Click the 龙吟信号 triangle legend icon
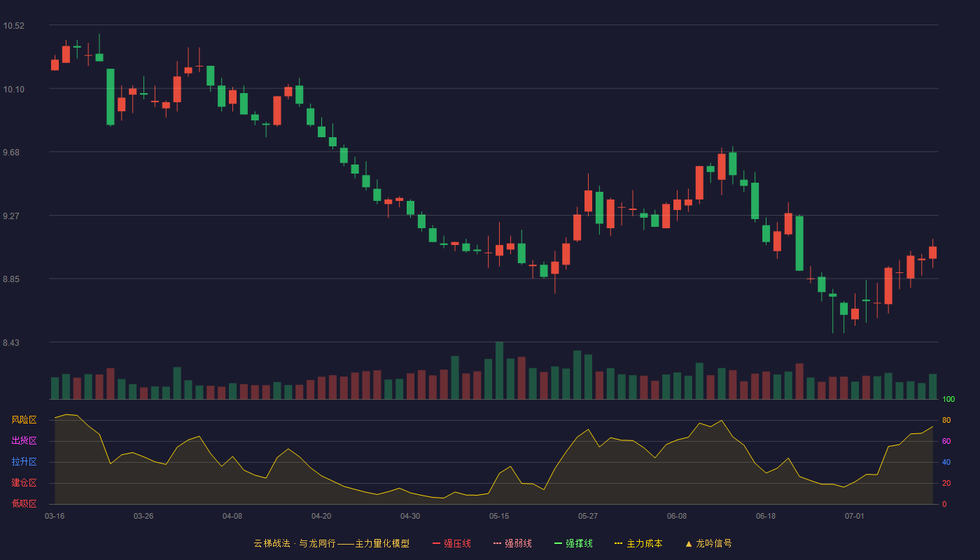980x560 pixels. click(688, 543)
